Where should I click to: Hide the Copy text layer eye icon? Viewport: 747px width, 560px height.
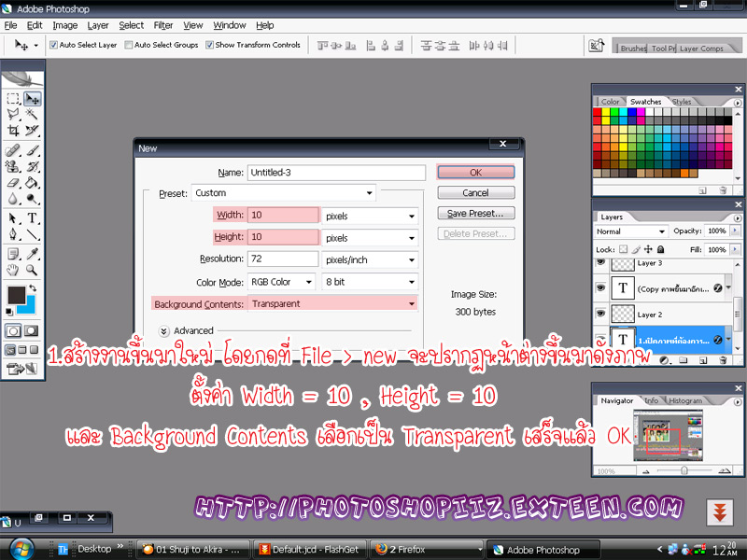tap(600, 287)
